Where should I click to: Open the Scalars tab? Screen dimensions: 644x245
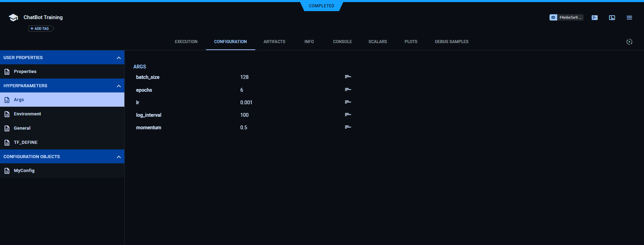[378, 42]
